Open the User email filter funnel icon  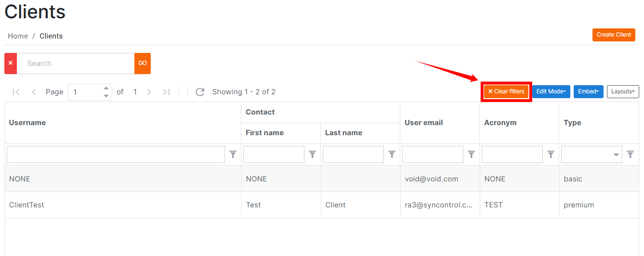coord(472,154)
